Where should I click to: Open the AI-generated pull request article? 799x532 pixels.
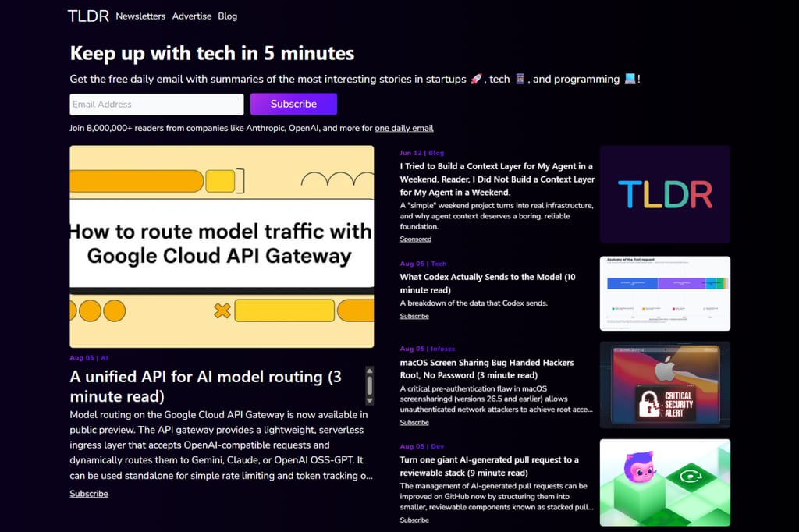(489, 466)
